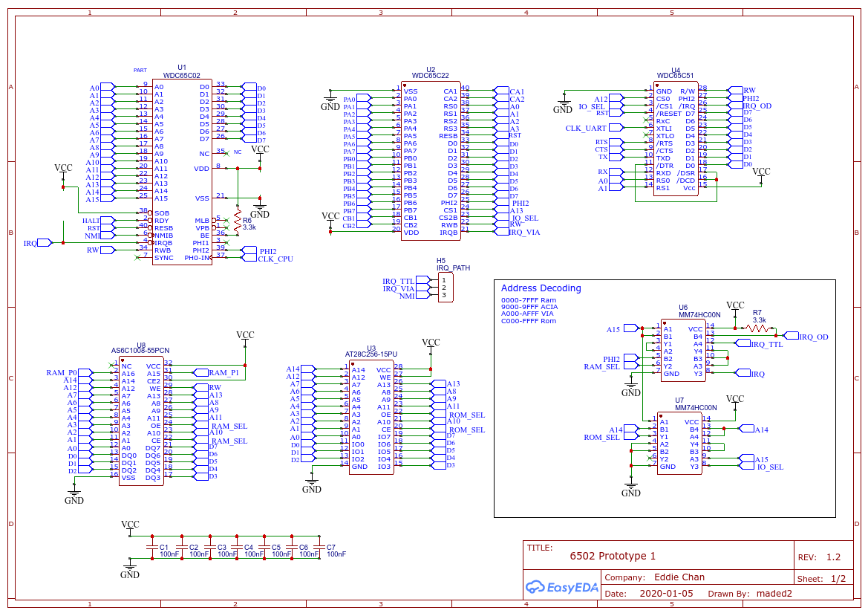Click the '9000-9FFF ACIA' note
This screenshot has height=616, width=868.
coord(529,307)
